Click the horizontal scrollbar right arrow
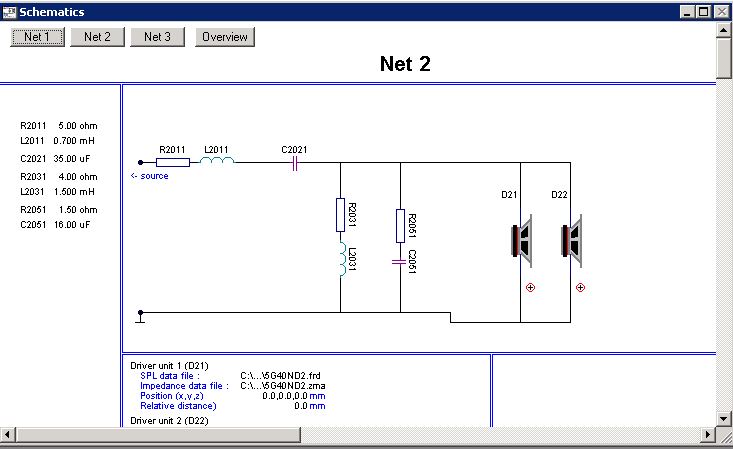Viewport: 733px width, 449px height. point(707,435)
